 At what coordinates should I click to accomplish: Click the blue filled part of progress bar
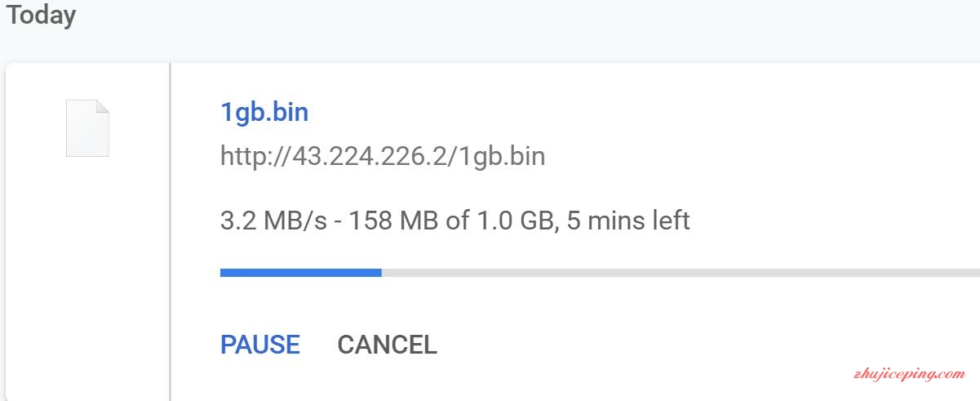[x=301, y=273]
